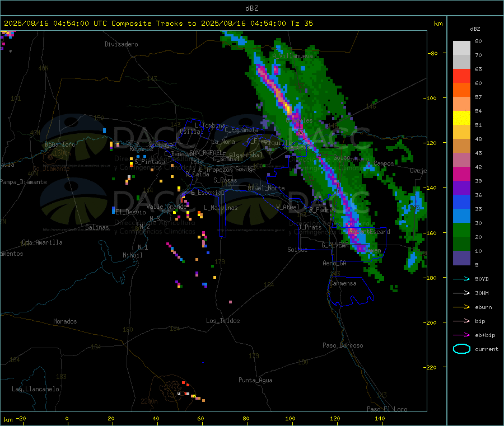Select the 'Aero_GA' map label
This screenshot has width=504, height=426.
click(x=334, y=263)
